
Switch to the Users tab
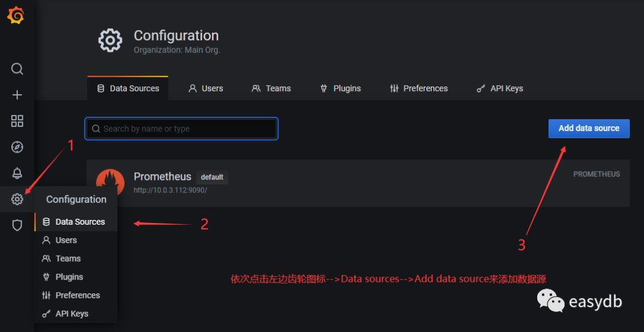(206, 88)
